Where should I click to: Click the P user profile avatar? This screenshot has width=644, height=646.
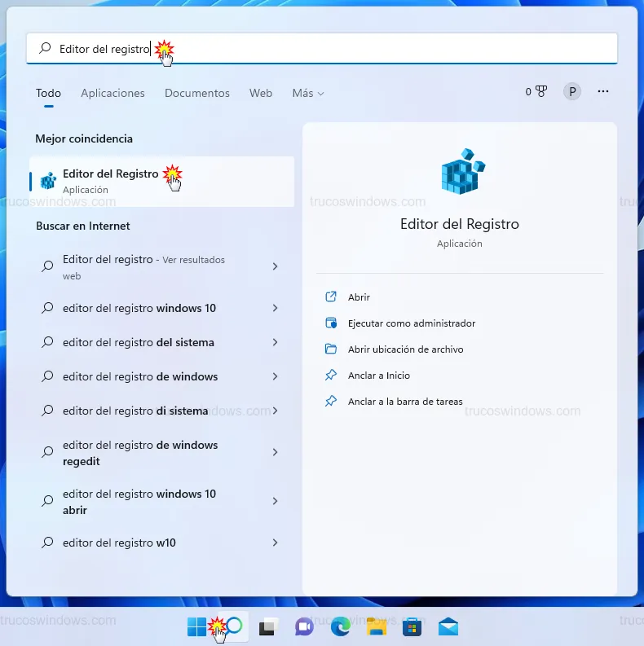click(x=572, y=92)
